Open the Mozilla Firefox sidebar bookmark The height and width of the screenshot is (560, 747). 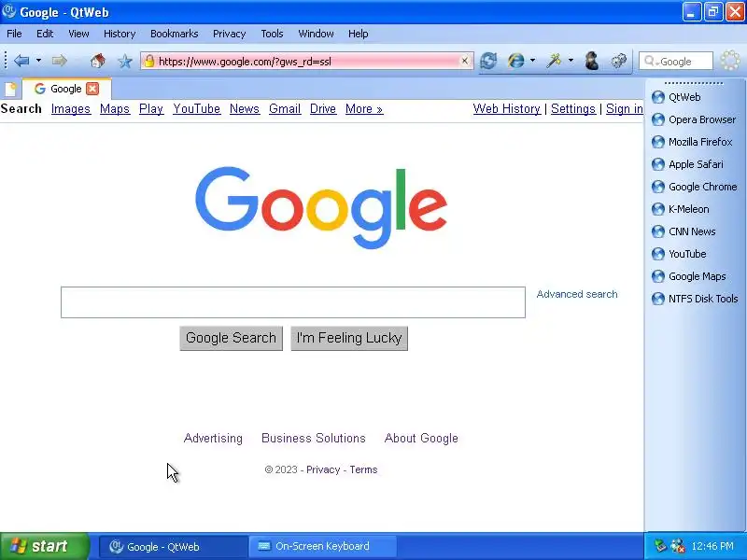pos(692,142)
